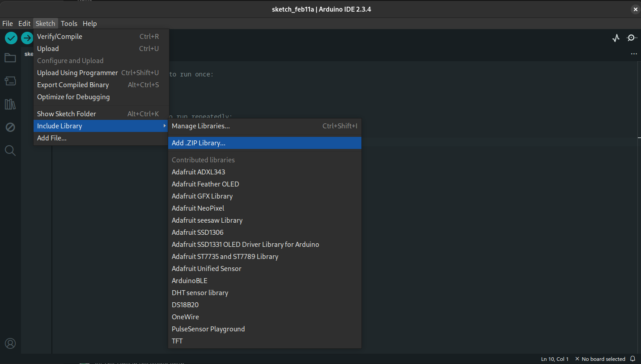Include Adafruit NeoPixel library
641x364 pixels.
click(265, 208)
